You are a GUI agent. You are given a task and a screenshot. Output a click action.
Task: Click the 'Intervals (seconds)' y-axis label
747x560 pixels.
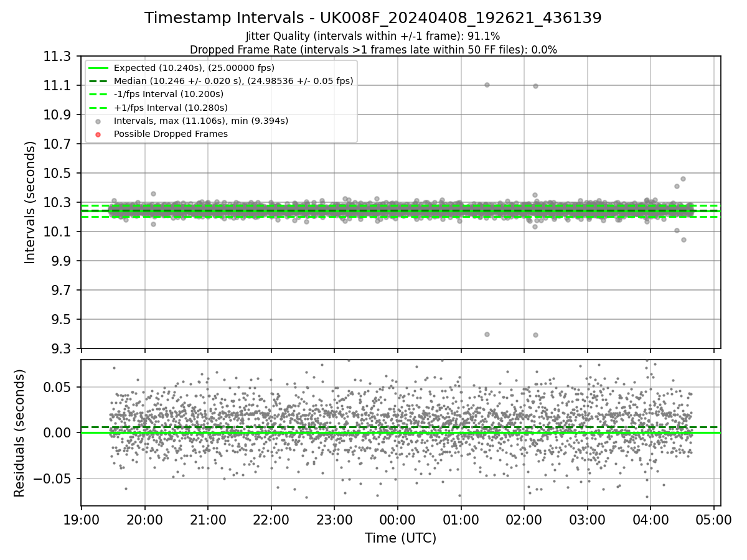(x=31, y=202)
